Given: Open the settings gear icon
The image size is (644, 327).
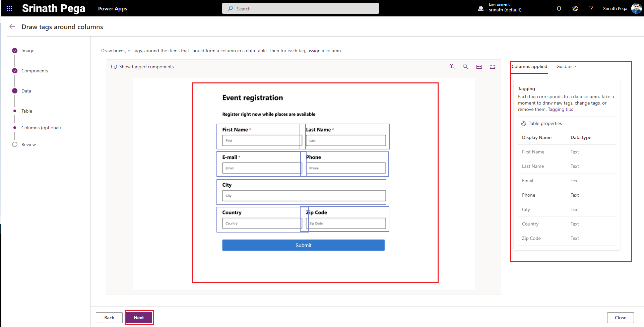Looking at the screenshot, I should (x=575, y=8).
